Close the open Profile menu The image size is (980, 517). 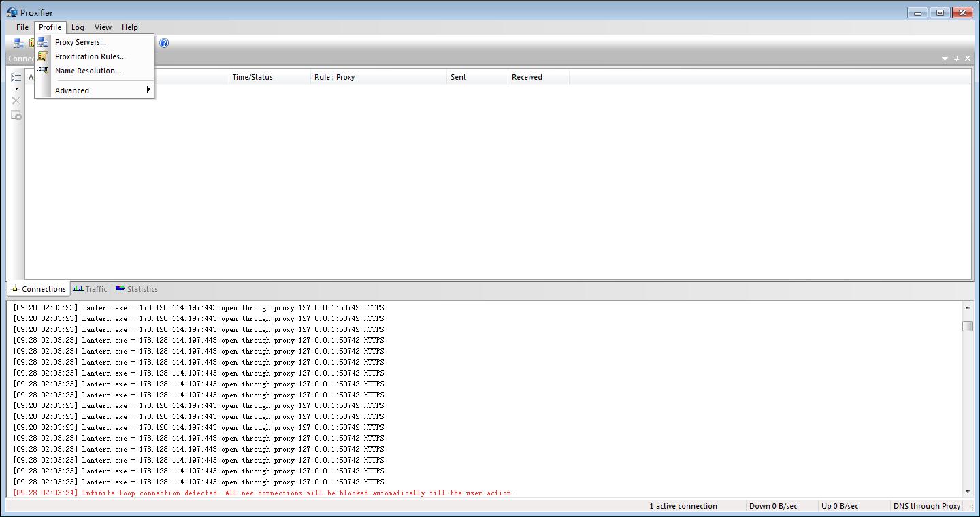tap(50, 27)
